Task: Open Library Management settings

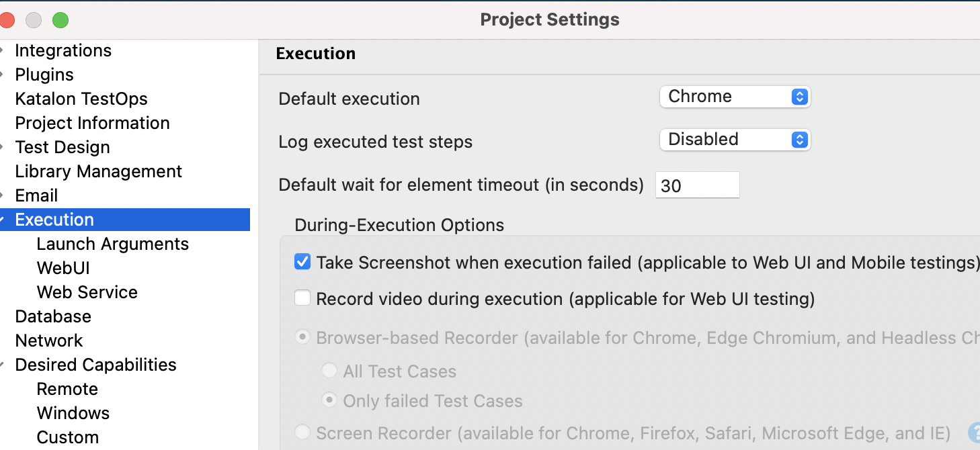Action: (98, 171)
